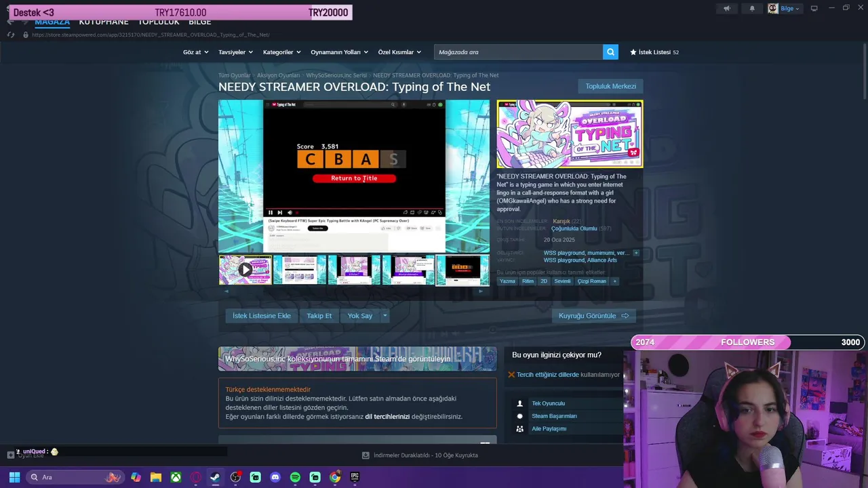Click the Topluluk Merkezi button

[610, 86]
